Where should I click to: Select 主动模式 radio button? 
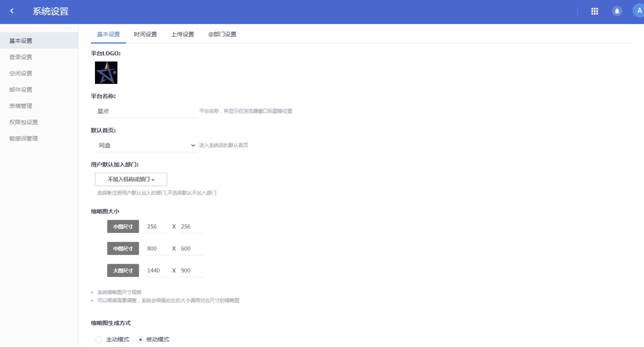point(99,339)
